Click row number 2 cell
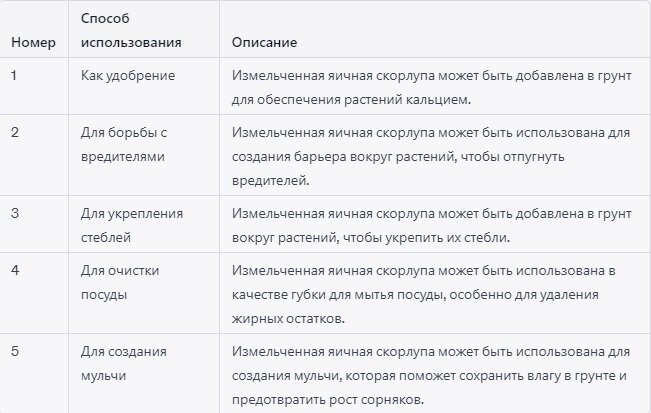 [15, 132]
